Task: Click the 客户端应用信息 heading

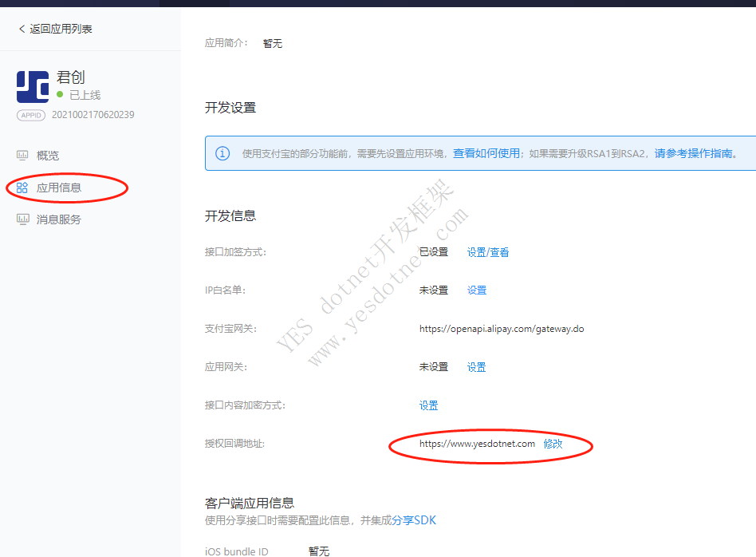Action: (x=250, y=504)
